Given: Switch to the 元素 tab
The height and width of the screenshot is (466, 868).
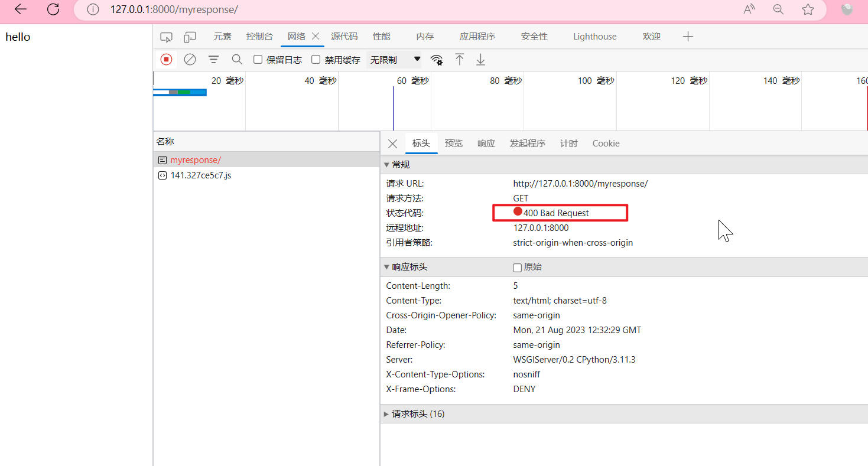Looking at the screenshot, I should [223, 37].
